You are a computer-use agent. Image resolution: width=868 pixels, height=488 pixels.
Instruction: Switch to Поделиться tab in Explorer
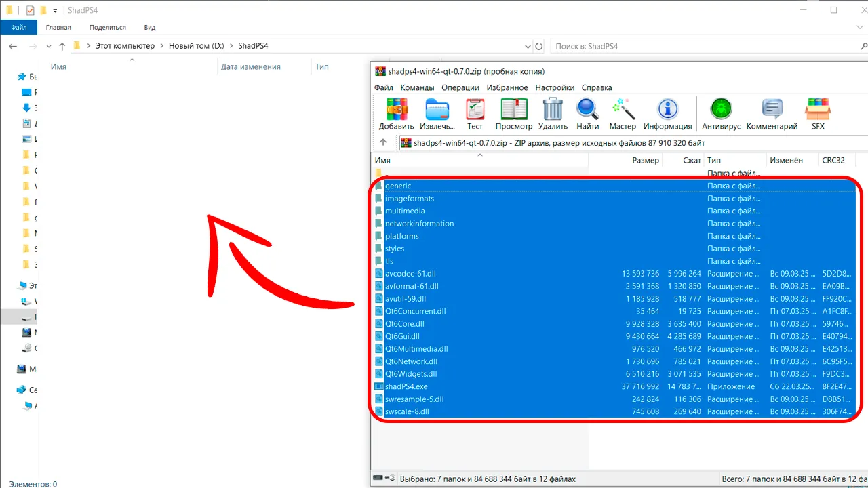click(x=107, y=27)
